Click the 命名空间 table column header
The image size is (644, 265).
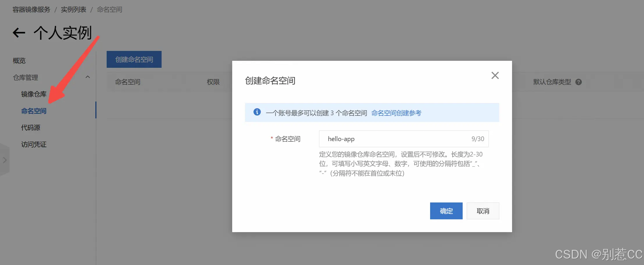(128, 82)
